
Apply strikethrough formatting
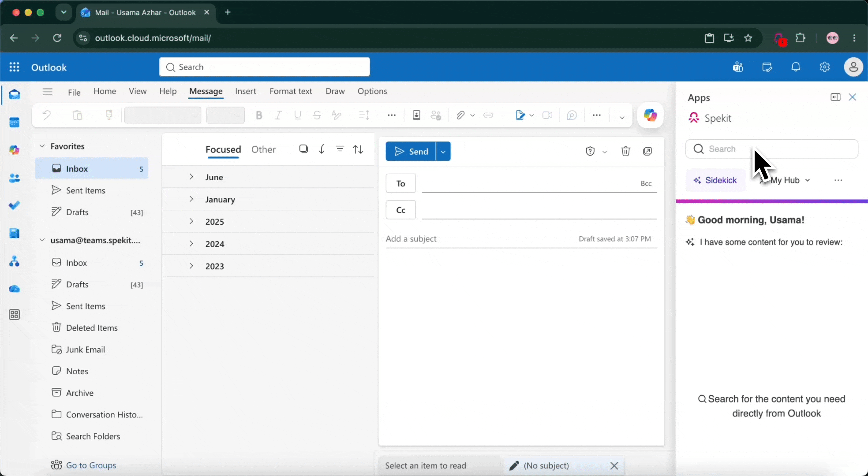(x=317, y=115)
